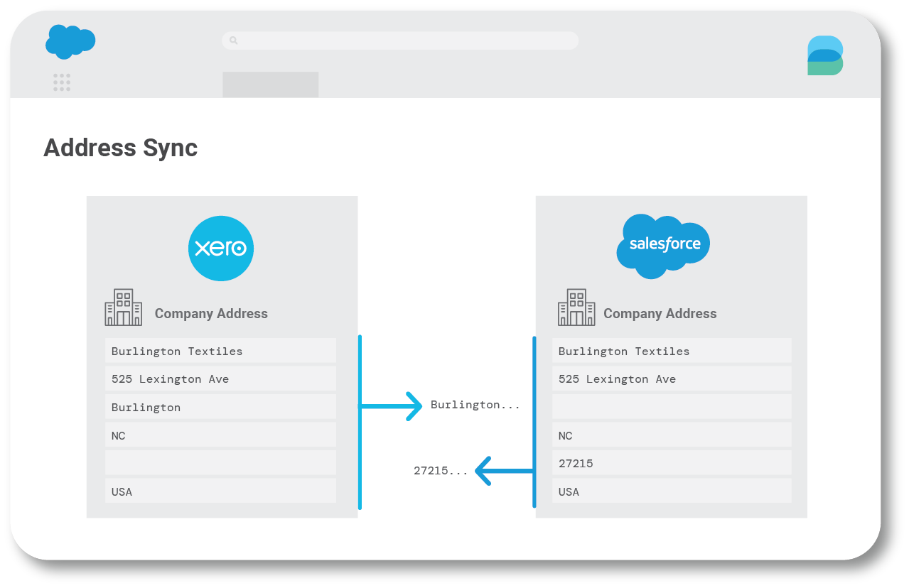Select Xero USA country field
Screen dimensions: 909x588
tap(220, 491)
